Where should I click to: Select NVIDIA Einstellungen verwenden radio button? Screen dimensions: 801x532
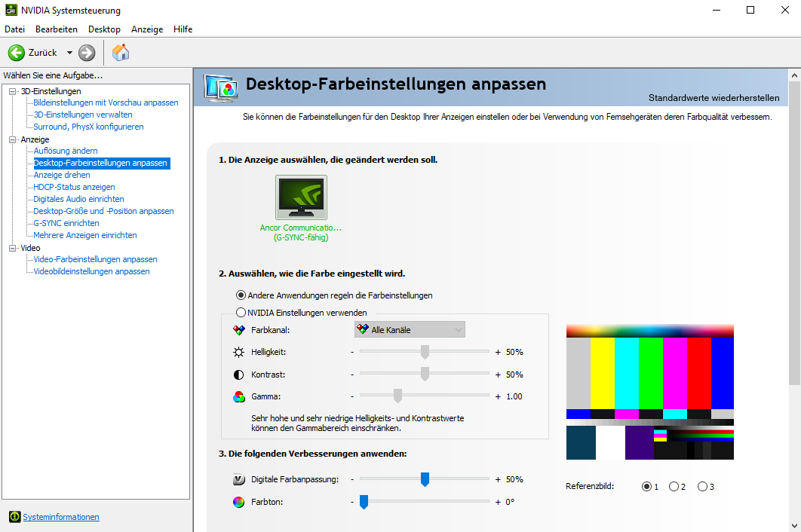point(241,312)
